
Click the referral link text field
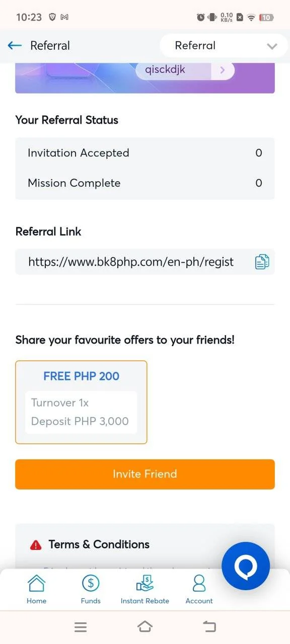[145, 262]
